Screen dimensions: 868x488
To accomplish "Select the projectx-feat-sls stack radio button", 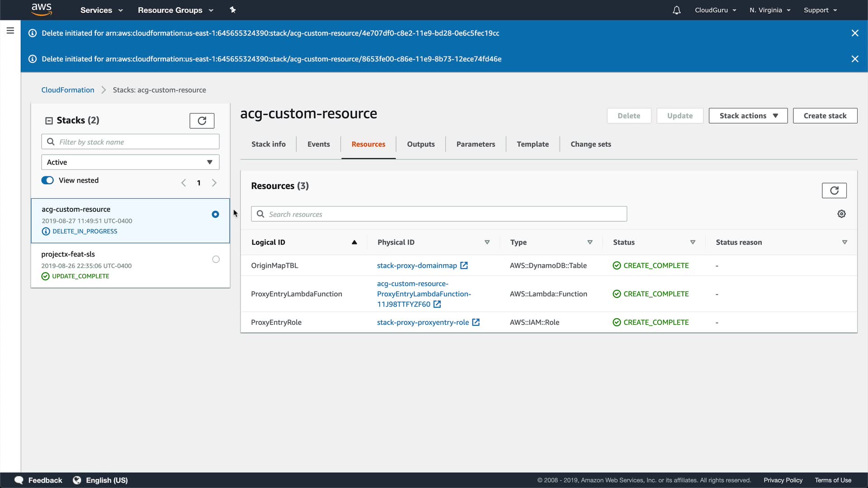I will (216, 259).
